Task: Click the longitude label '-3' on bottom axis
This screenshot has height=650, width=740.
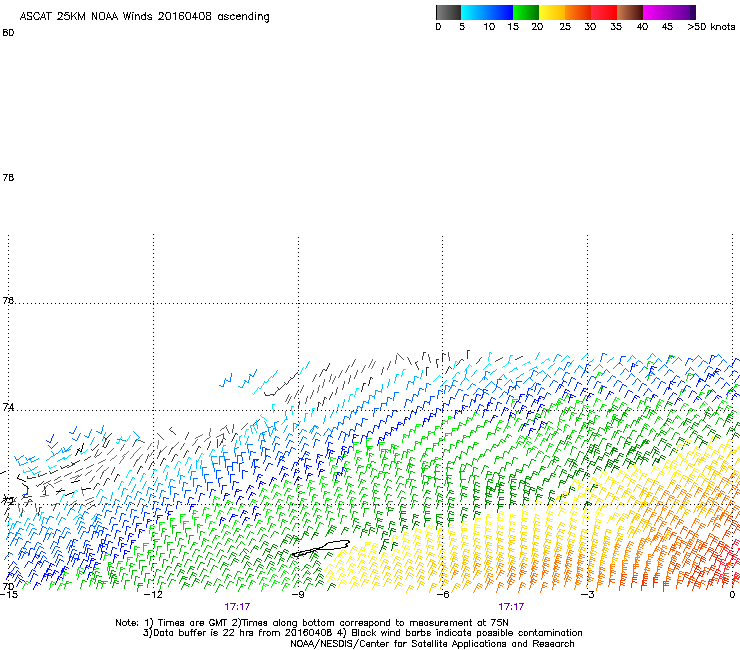Action: (x=587, y=595)
